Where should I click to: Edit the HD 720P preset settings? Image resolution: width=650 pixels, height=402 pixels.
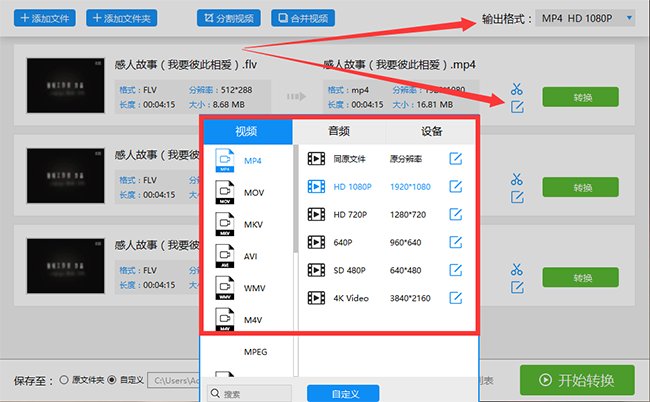(456, 214)
